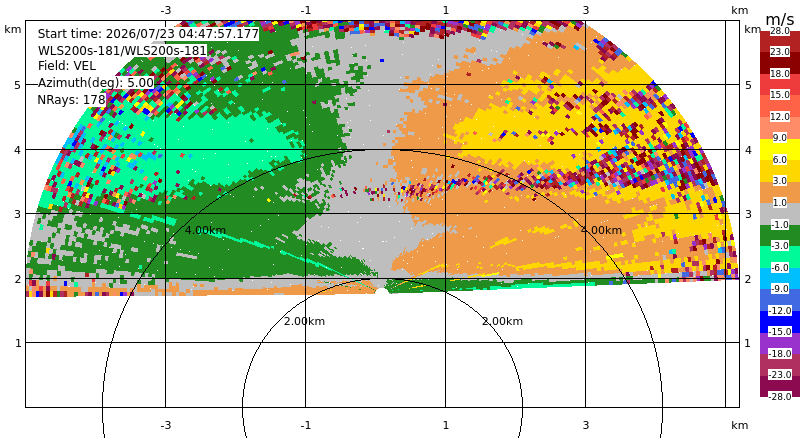Click the Start time label text
Viewport: 800px width, 438px height.
(148, 34)
